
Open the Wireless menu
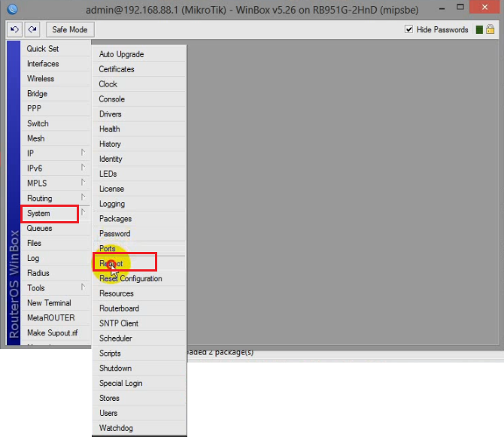(x=55, y=79)
